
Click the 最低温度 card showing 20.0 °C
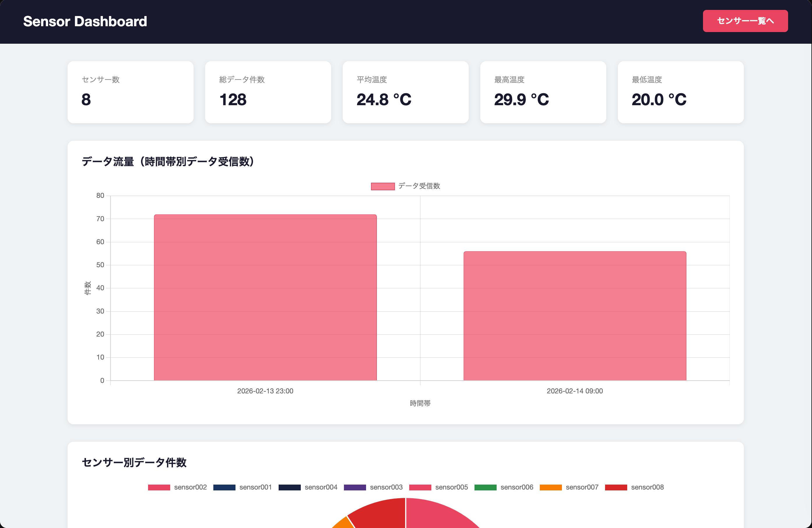click(x=680, y=92)
